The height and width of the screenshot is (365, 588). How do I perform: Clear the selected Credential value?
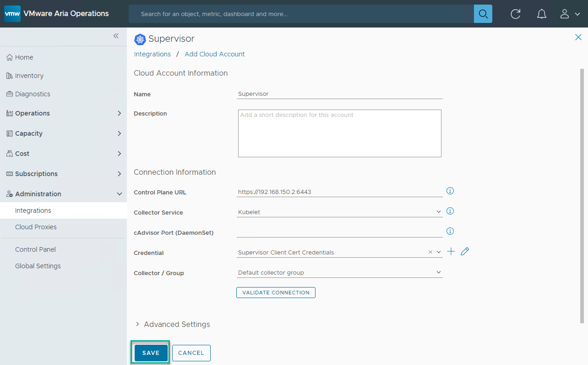tap(430, 252)
